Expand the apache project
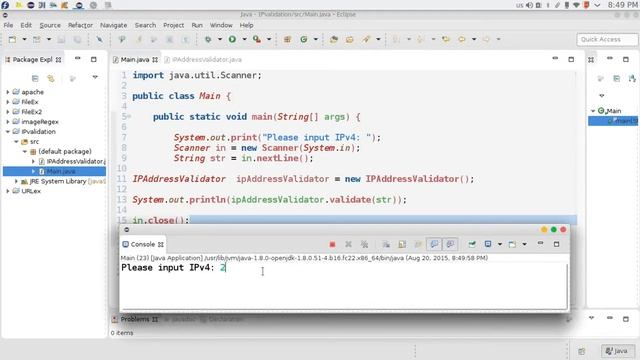The width and height of the screenshot is (640, 360). pyautogui.click(x=7, y=92)
